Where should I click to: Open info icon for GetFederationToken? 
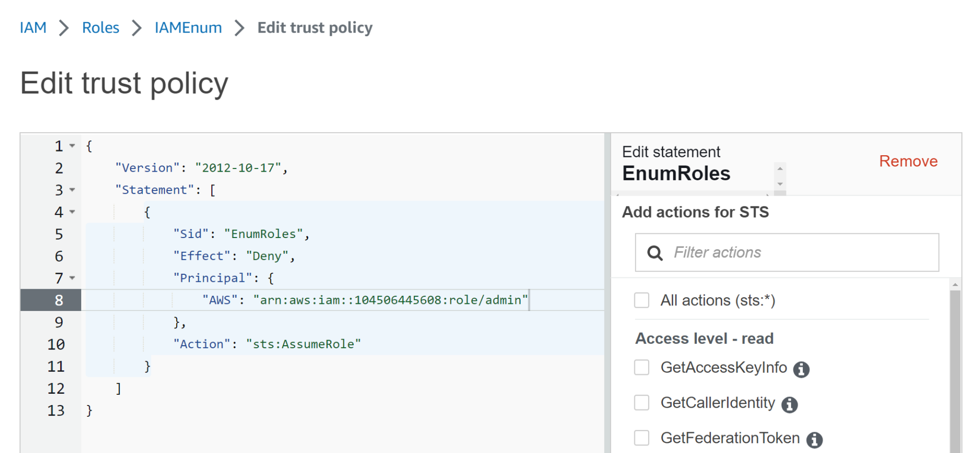click(815, 440)
